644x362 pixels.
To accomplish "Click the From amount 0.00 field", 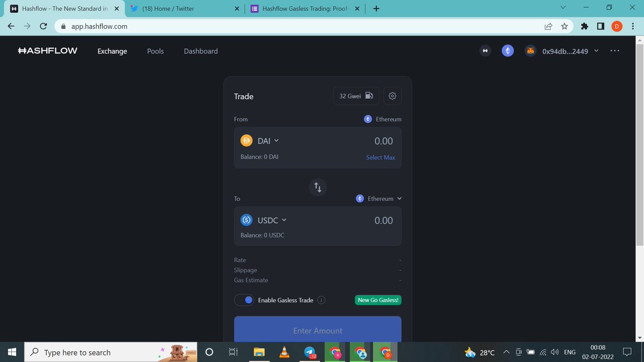I will [384, 141].
